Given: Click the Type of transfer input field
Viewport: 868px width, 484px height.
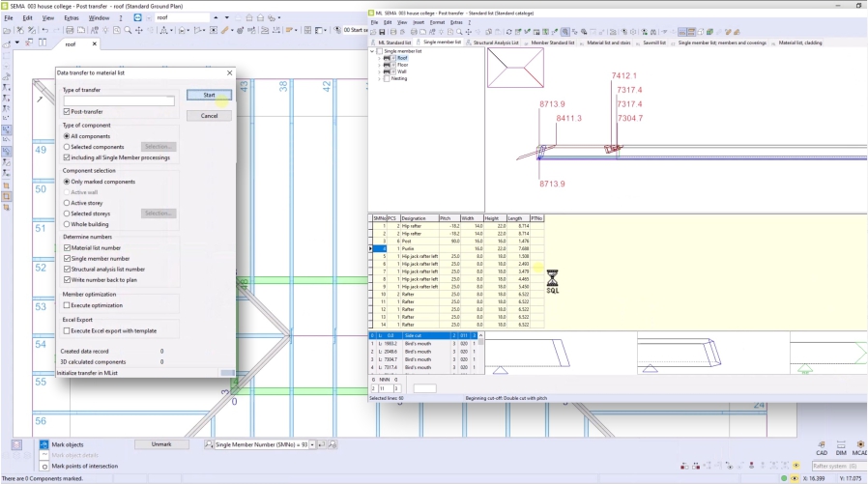Looking at the screenshot, I should click(x=119, y=100).
